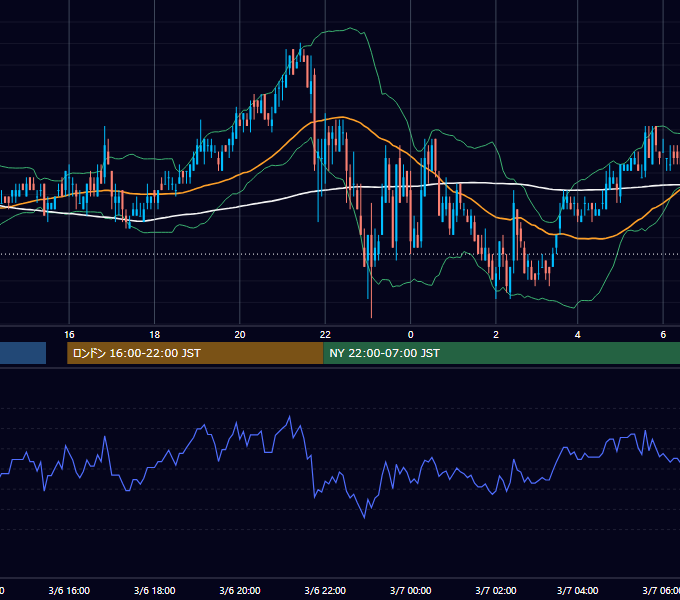Click the 3/6 16:00 date label
680x600 pixels.
coord(69,590)
